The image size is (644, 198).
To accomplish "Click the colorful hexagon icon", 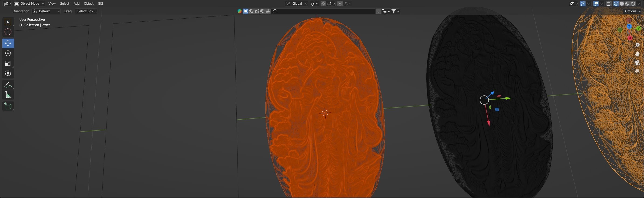I will click(x=240, y=11).
